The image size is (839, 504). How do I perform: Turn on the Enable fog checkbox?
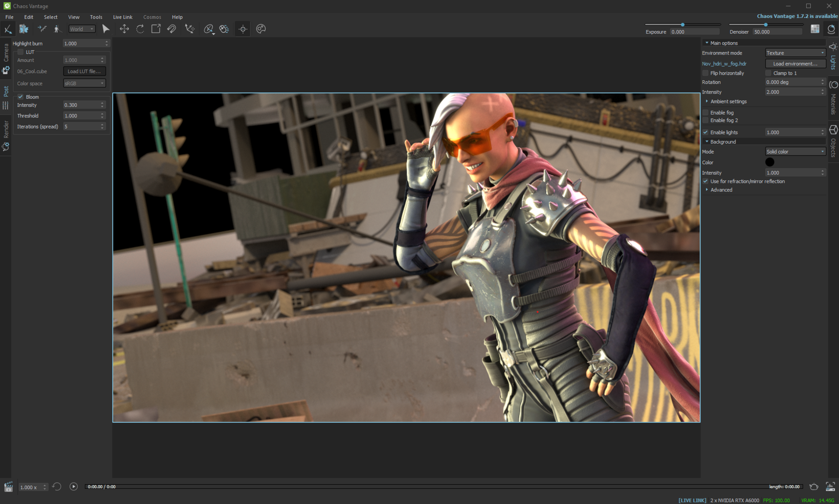pos(705,112)
